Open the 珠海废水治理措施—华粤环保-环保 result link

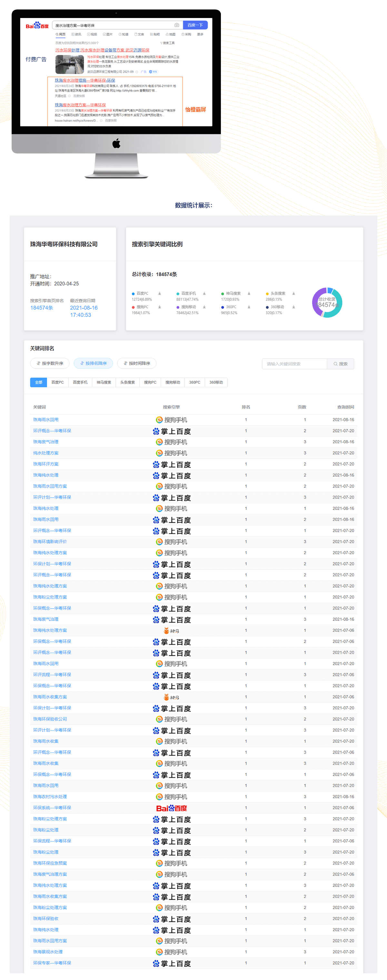click(85, 80)
